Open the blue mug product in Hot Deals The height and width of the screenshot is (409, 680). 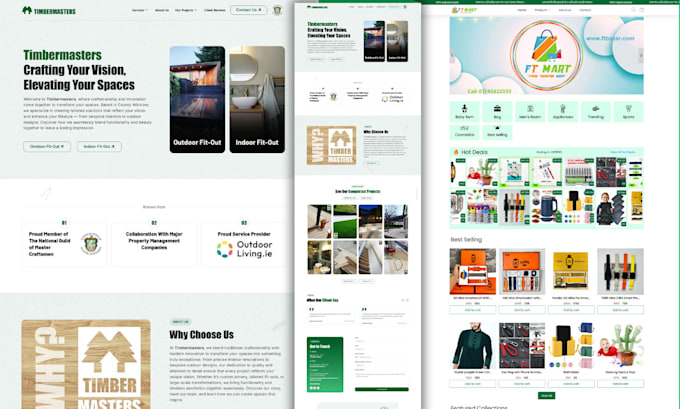tap(546, 207)
